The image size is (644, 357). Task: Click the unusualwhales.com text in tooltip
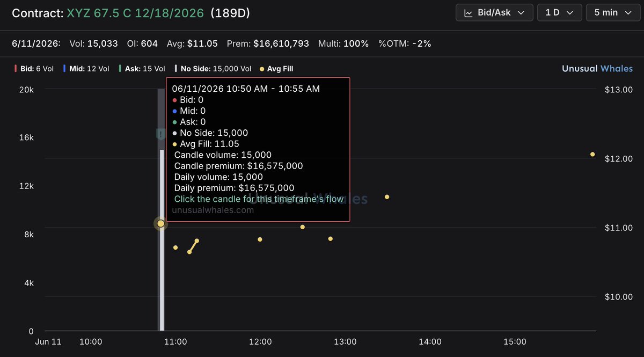coord(213,210)
